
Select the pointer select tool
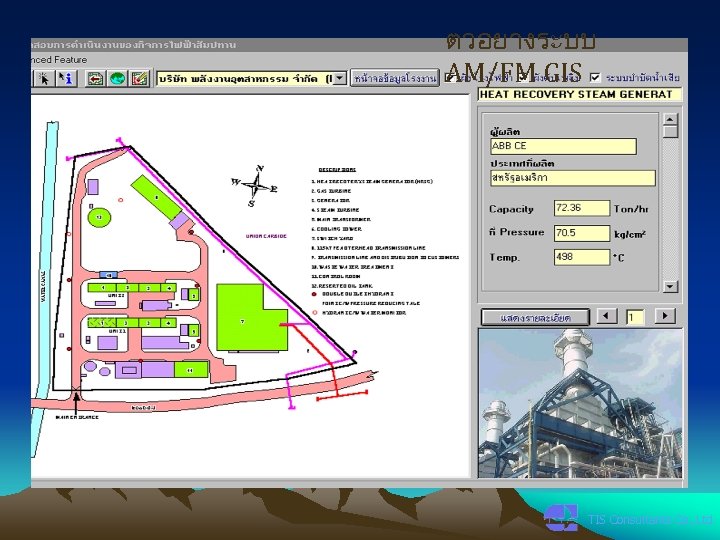pos(44,79)
